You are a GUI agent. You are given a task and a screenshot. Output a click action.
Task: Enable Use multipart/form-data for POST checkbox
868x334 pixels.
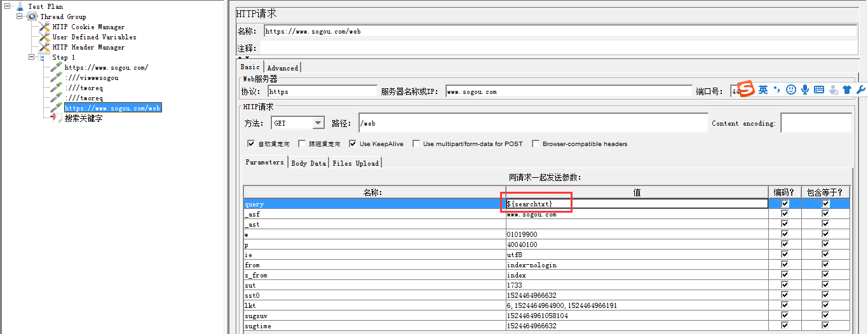(416, 144)
